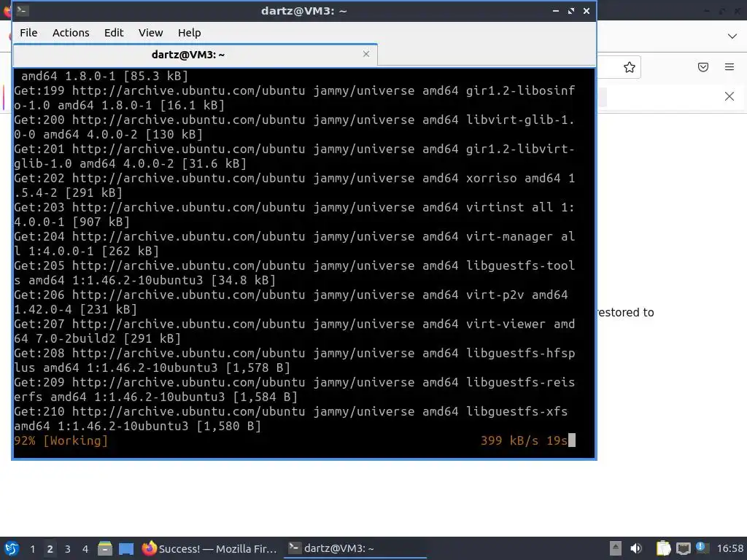Open the Firefox hamburger application menu

729,67
